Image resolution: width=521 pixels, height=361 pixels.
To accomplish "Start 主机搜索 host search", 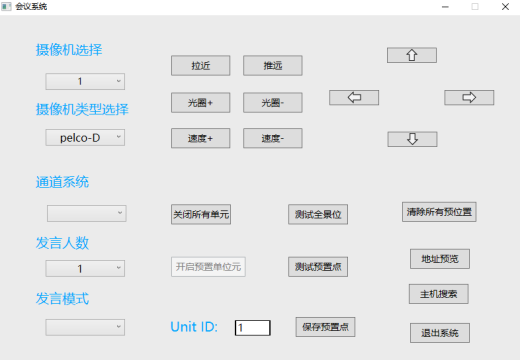I will click(439, 294).
